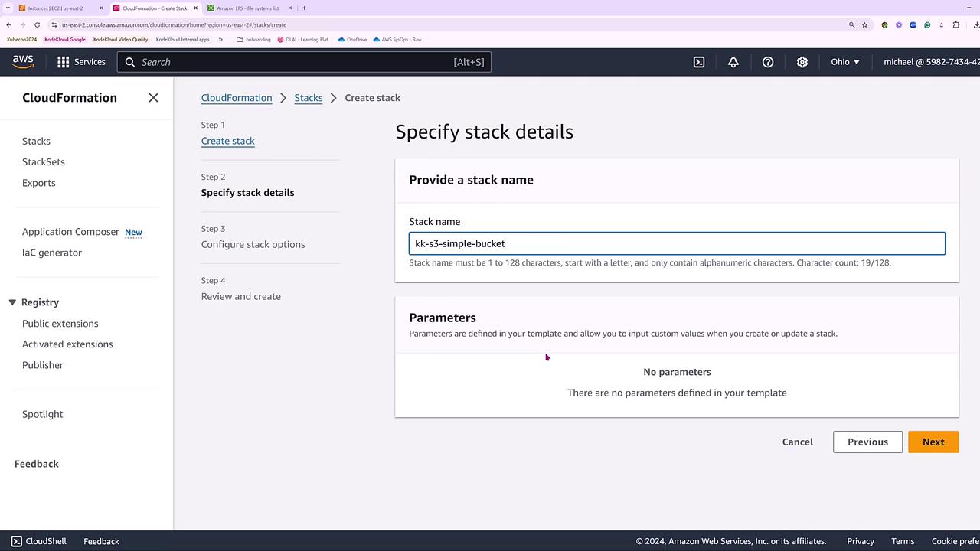Open the notifications bell
The image size is (980, 551).
click(x=733, y=62)
